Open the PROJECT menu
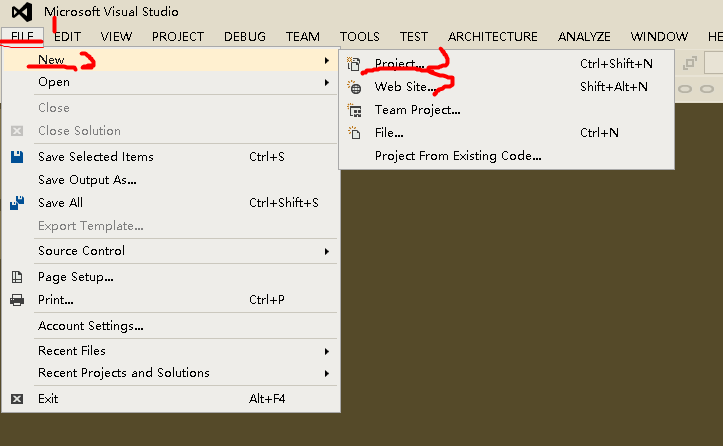The image size is (723, 446). point(178,36)
